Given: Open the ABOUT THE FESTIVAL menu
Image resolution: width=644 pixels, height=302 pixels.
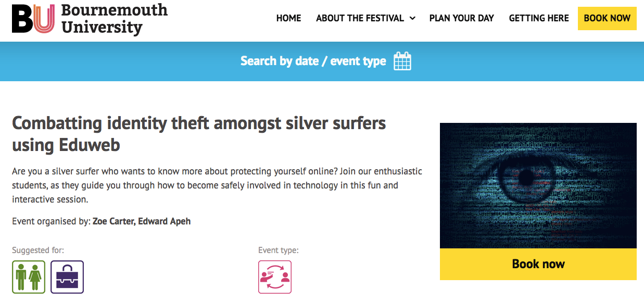Looking at the screenshot, I should click(x=360, y=18).
